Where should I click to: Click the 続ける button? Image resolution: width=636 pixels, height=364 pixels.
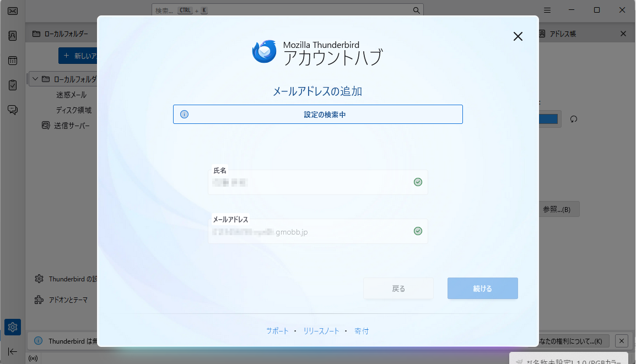[x=482, y=288]
